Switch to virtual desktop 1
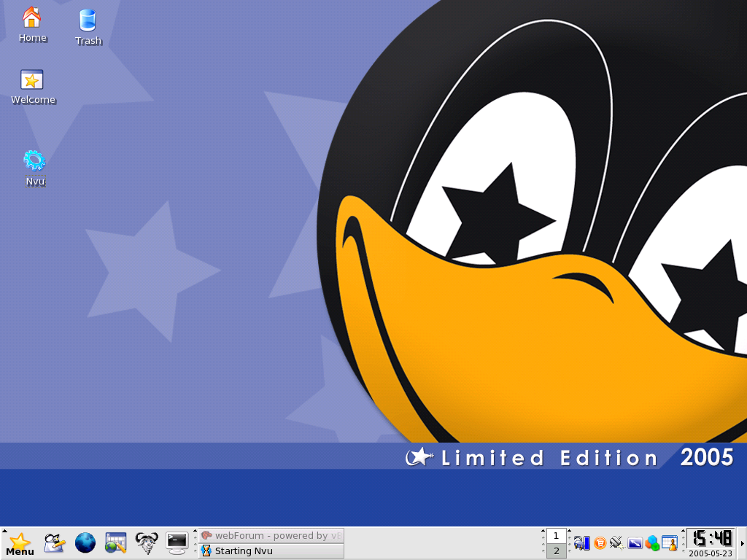 click(x=556, y=536)
